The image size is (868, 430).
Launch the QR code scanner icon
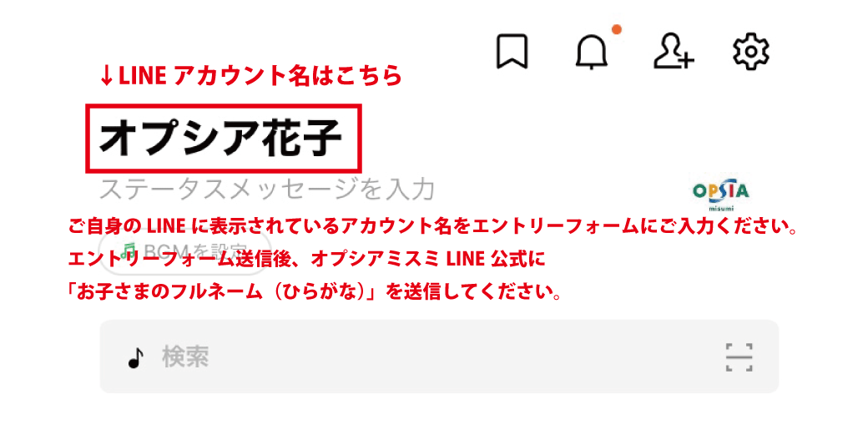coord(739,357)
